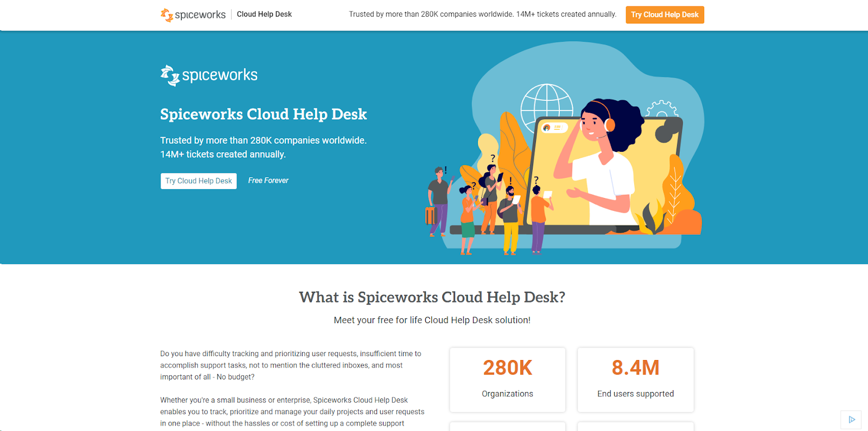This screenshot has width=868, height=431.
Task: Click the blue ad play icon
Action: [851, 419]
